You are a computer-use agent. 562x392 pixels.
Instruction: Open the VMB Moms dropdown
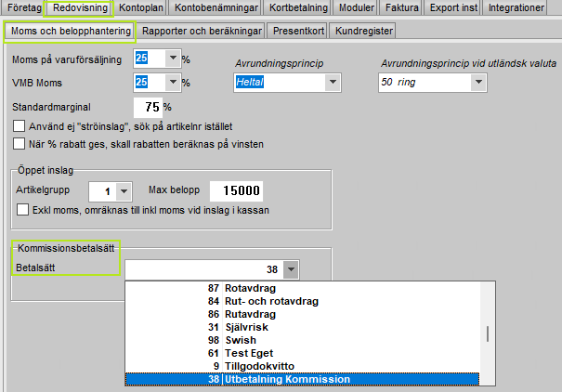[x=173, y=83]
